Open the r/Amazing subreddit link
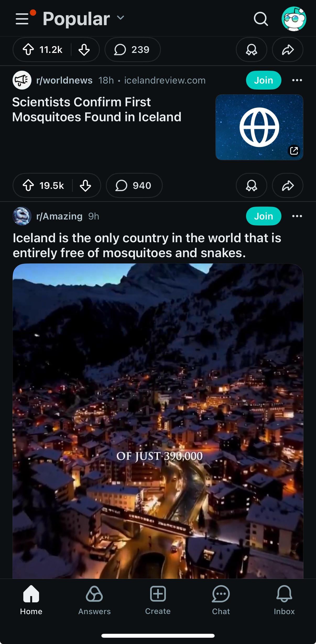This screenshot has width=316, height=644. [x=59, y=216]
